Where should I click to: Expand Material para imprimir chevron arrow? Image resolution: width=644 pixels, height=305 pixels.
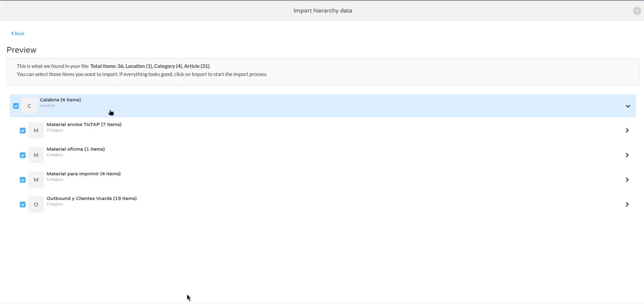pos(627,180)
